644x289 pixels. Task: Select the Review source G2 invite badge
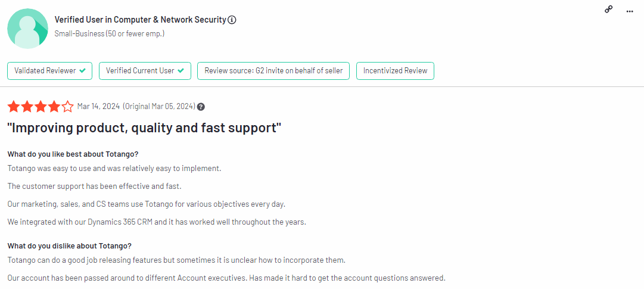(x=273, y=70)
